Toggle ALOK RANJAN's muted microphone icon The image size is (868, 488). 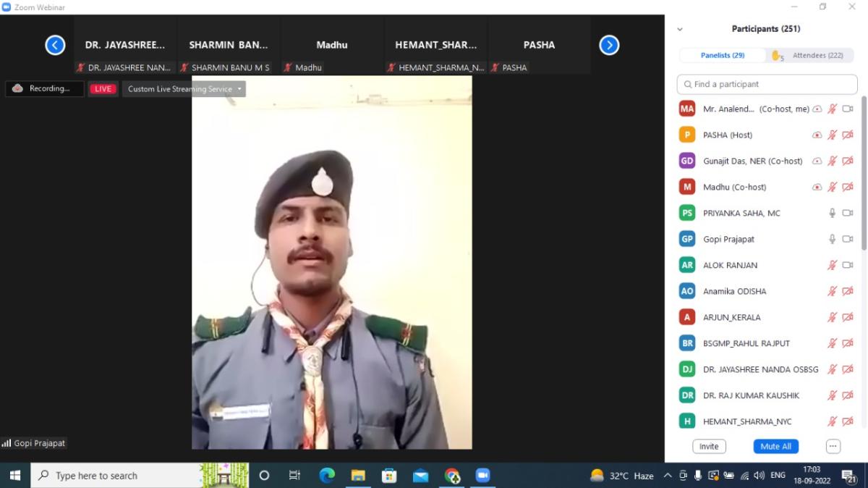click(x=833, y=265)
